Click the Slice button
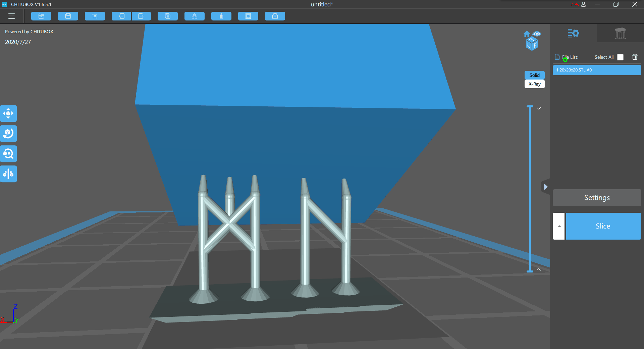 click(x=603, y=226)
